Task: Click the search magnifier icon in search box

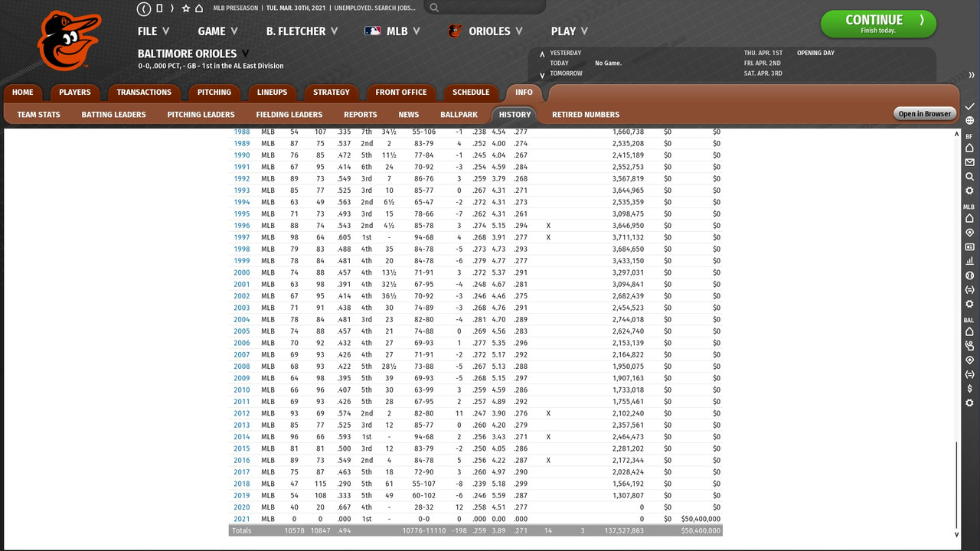Action: [434, 8]
